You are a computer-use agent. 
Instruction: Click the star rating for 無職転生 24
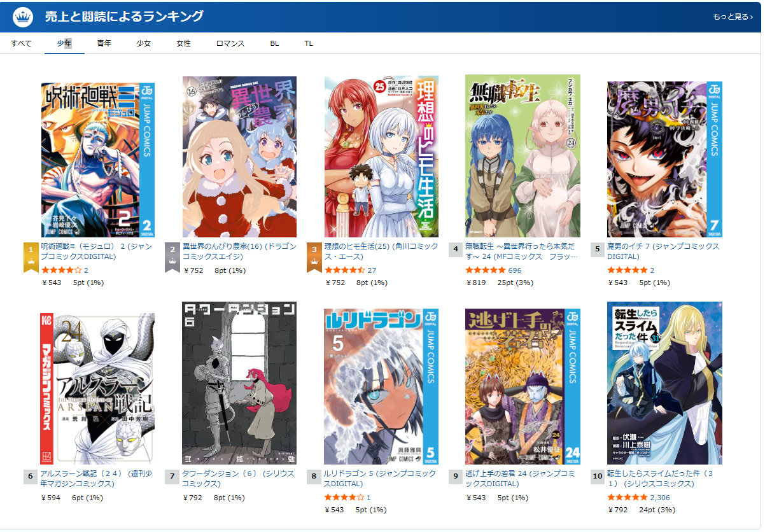[486, 270]
